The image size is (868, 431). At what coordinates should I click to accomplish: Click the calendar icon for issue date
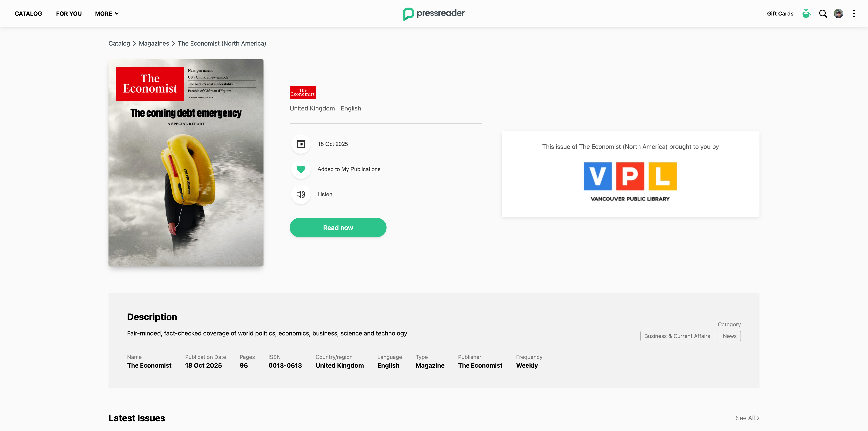coord(301,144)
